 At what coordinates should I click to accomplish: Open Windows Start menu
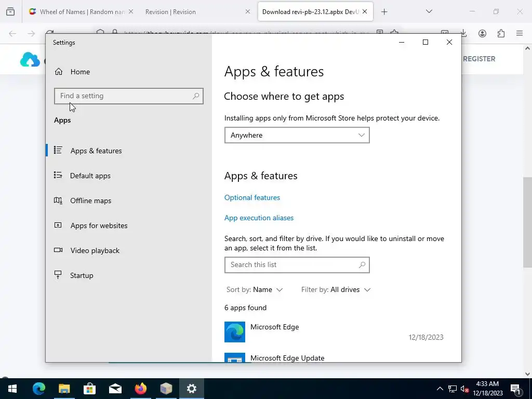pos(12,389)
